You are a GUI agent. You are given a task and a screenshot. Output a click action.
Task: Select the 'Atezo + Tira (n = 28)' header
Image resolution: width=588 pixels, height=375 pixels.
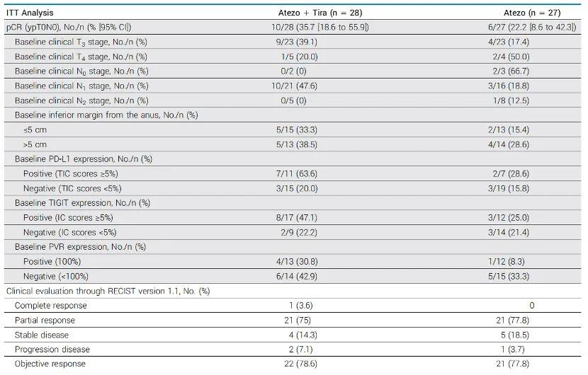click(323, 13)
